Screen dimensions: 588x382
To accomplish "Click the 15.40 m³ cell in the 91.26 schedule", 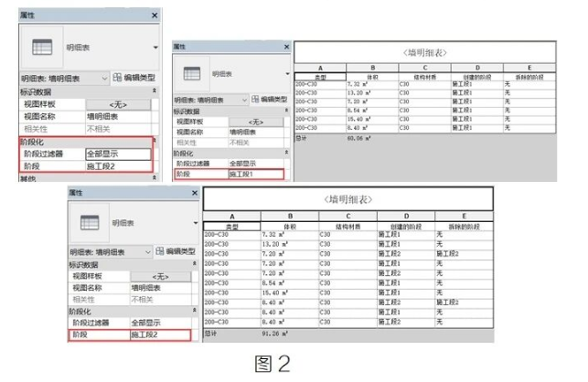I will click(x=290, y=292).
